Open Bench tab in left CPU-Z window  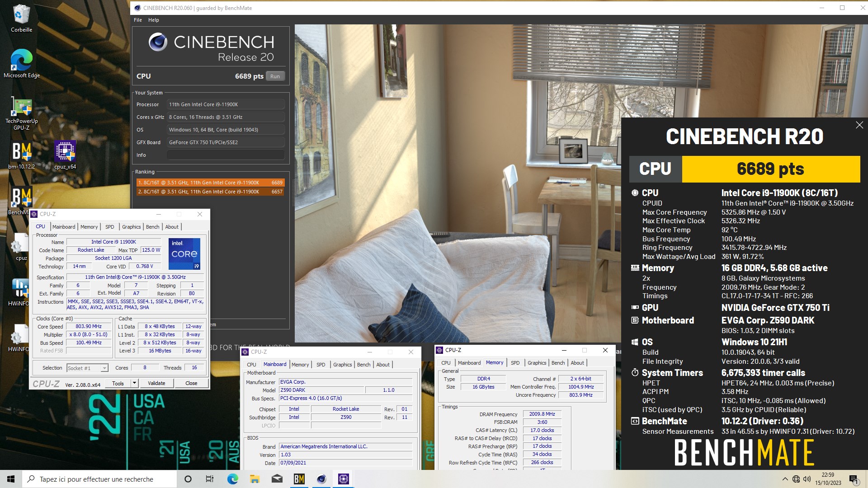(x=153, y=227)
